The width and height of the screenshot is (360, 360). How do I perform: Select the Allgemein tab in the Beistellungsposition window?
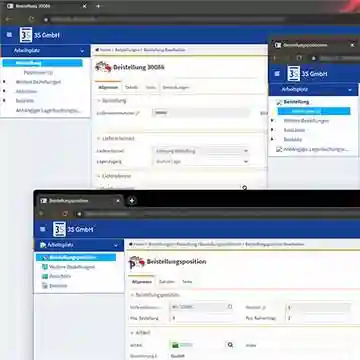(141, 282)
